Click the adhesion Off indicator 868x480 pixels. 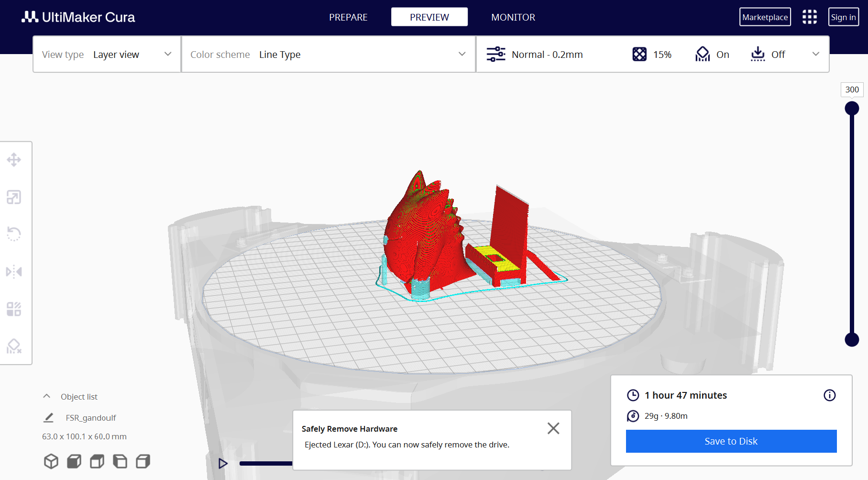(x=768, y=55)
